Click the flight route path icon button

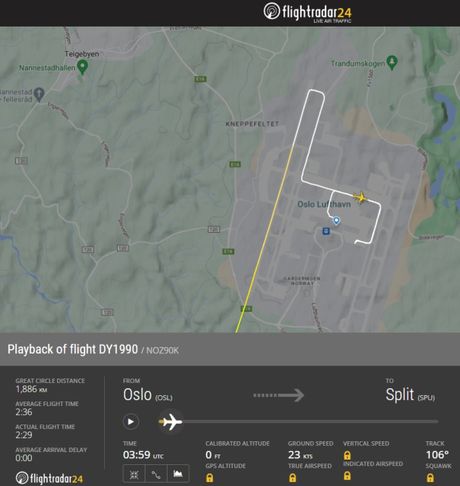[x=156, y=474]
